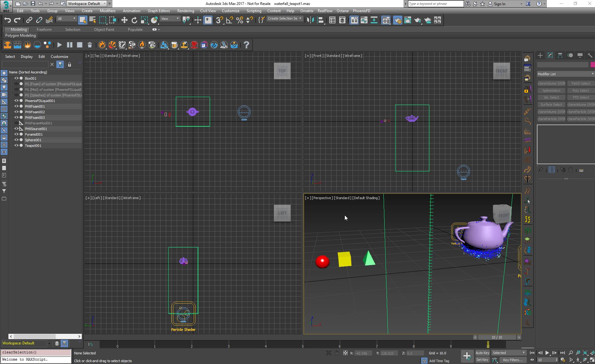Activate the Select and Rotate tool
Viewport: 595px width, 364px height.
click(134, 20)
